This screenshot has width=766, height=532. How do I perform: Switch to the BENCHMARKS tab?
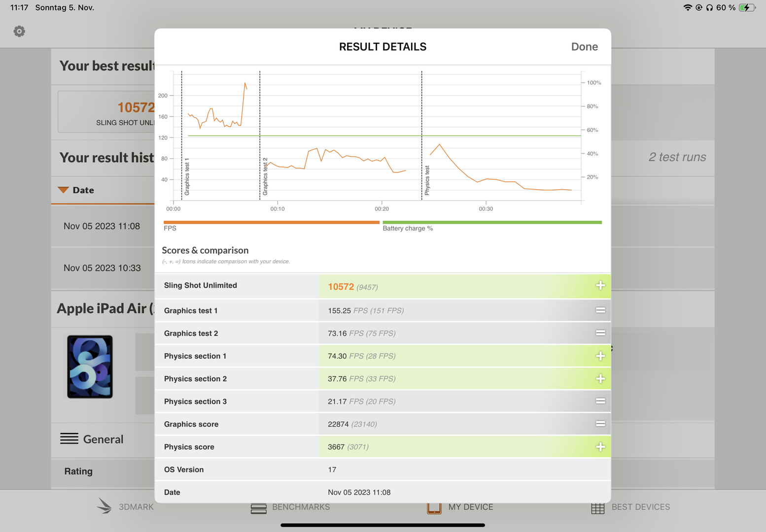pos(290,507)
